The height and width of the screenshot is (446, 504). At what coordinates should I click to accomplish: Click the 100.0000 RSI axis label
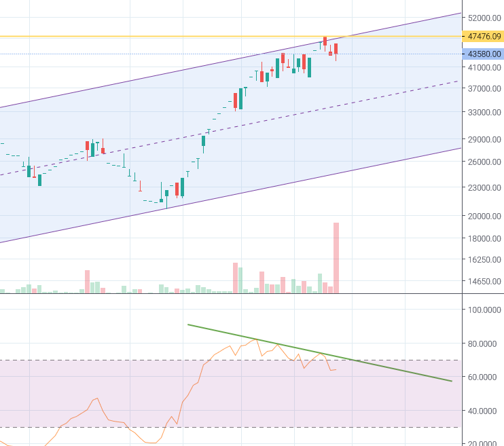484,310
